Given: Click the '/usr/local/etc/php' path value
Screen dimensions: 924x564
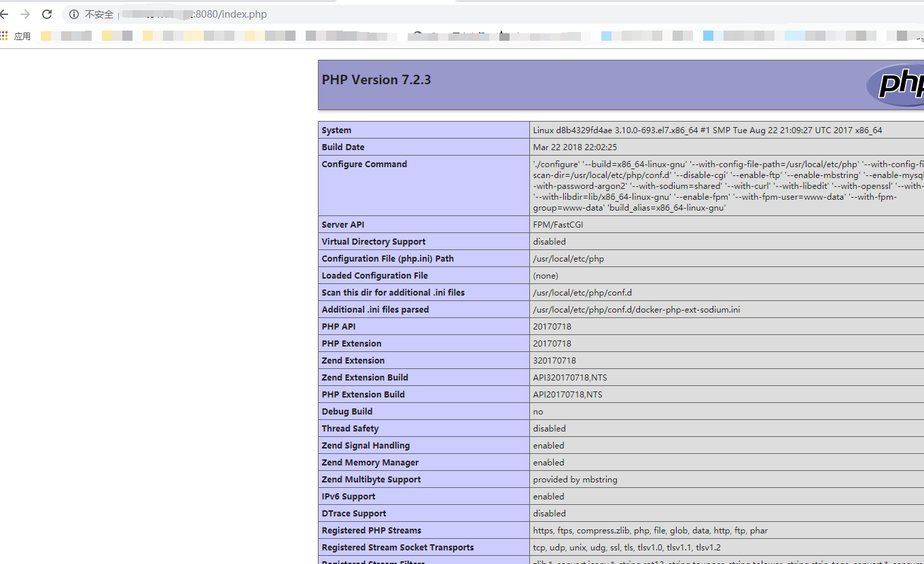Looking at the screenshot, I should tap(569, 259).
